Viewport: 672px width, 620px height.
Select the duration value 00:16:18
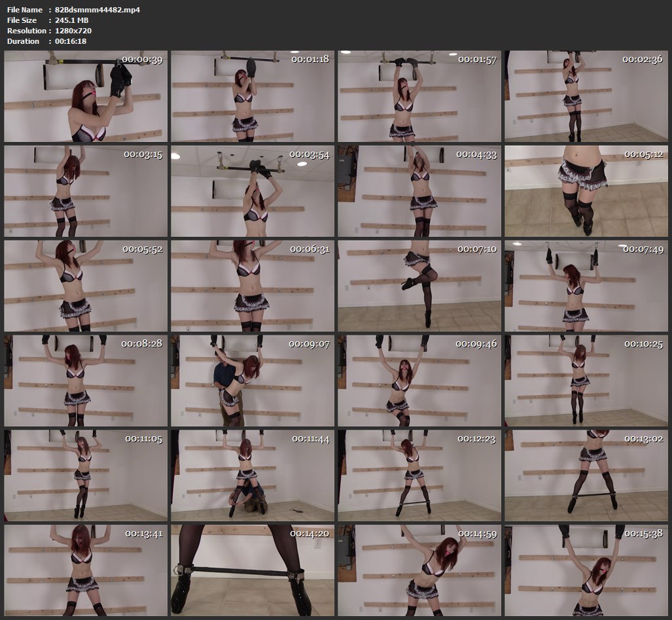coord(71,41)
